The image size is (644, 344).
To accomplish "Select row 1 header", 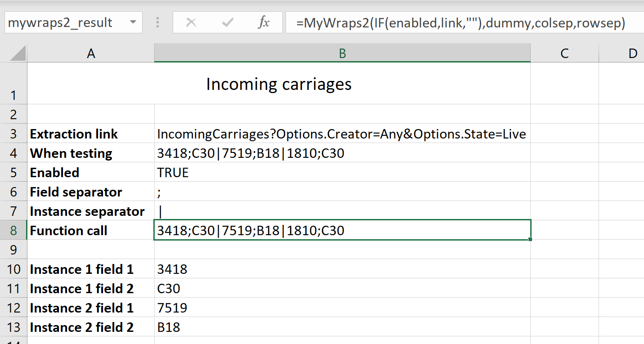I will pos(14,95).
